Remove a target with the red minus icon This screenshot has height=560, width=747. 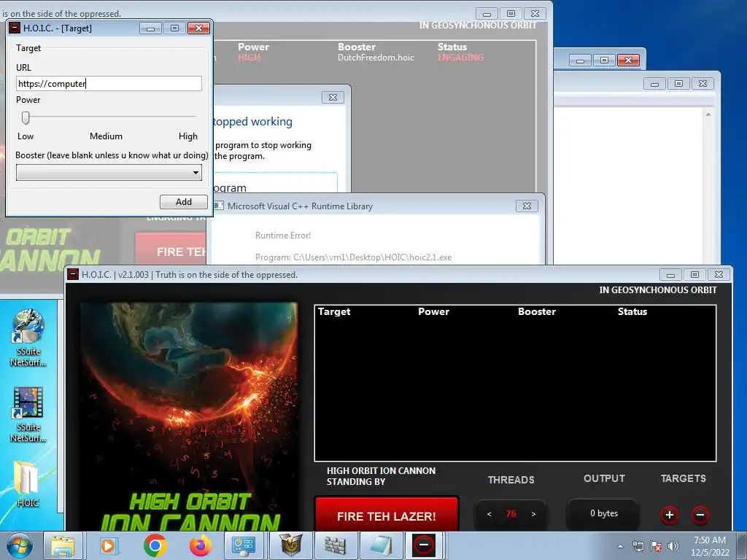700,515
